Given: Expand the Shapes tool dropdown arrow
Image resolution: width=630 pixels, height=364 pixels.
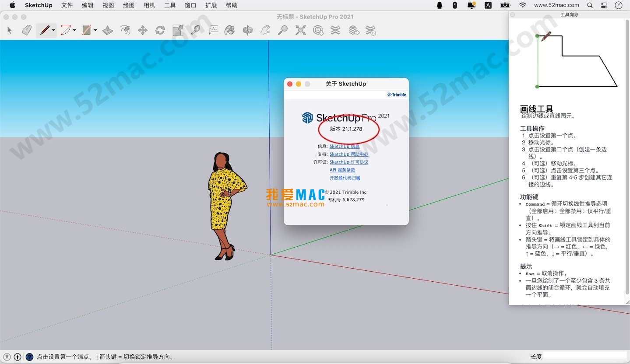Looking at the screenshot, I should 95,30.
